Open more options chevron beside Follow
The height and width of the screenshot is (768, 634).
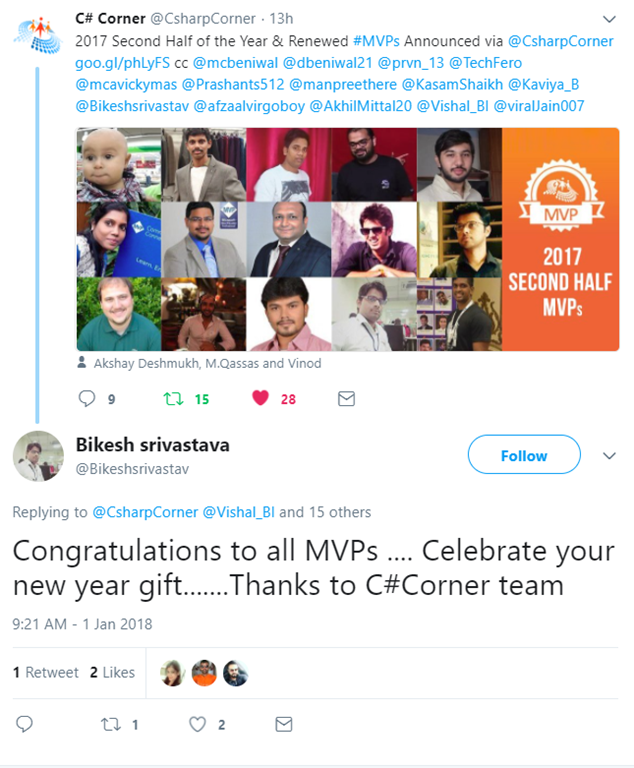[609, 456]
